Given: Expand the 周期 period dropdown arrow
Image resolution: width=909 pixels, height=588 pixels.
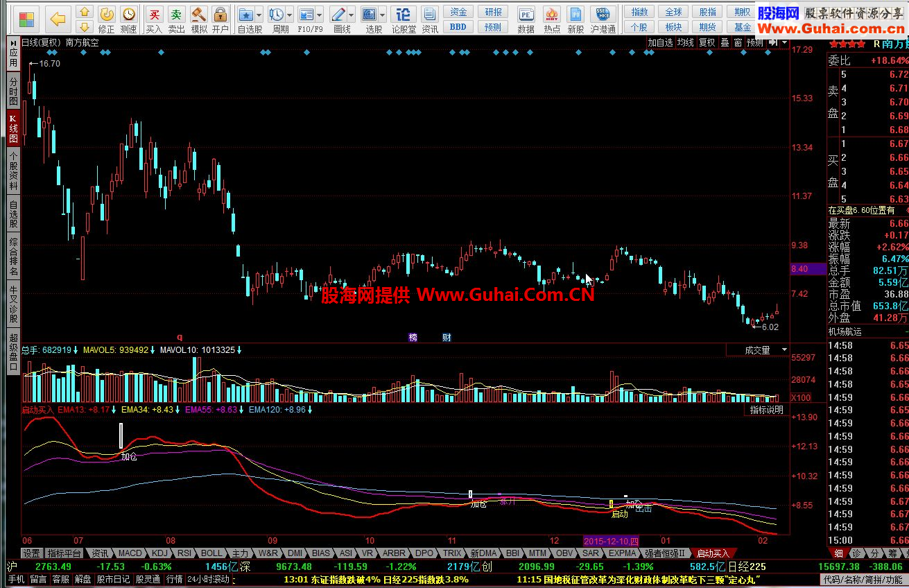Looking at the screenshot, I should (x=288, y=15).
